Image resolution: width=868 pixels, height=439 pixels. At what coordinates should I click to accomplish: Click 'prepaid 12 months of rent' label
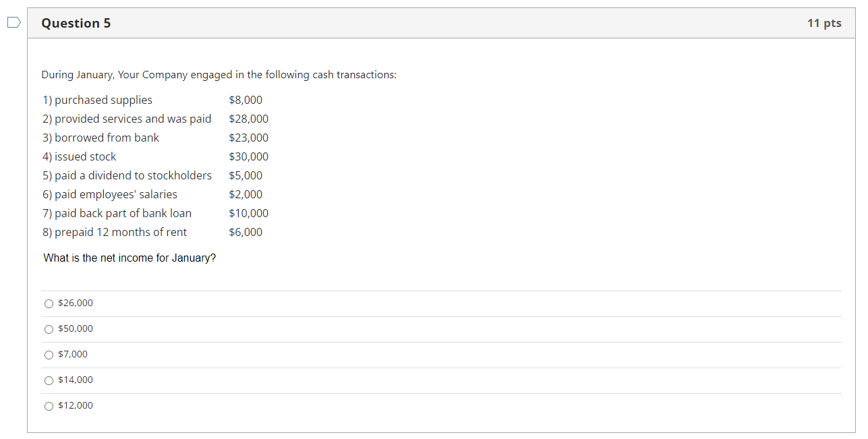(115, 232)
